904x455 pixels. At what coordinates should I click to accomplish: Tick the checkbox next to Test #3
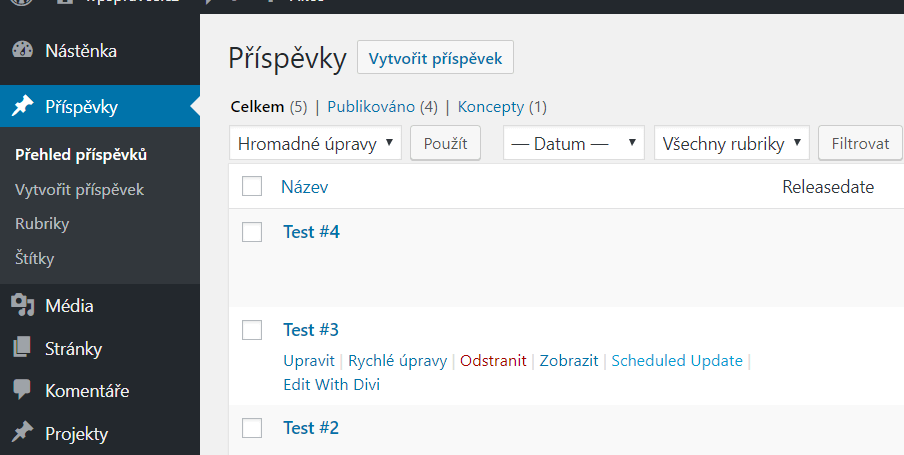tap(252, 330)
